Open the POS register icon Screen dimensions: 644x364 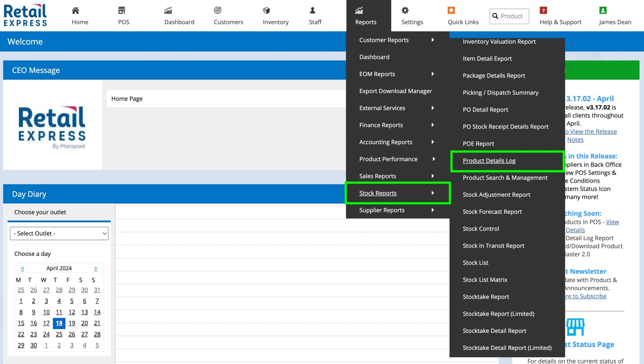(122, 11)
